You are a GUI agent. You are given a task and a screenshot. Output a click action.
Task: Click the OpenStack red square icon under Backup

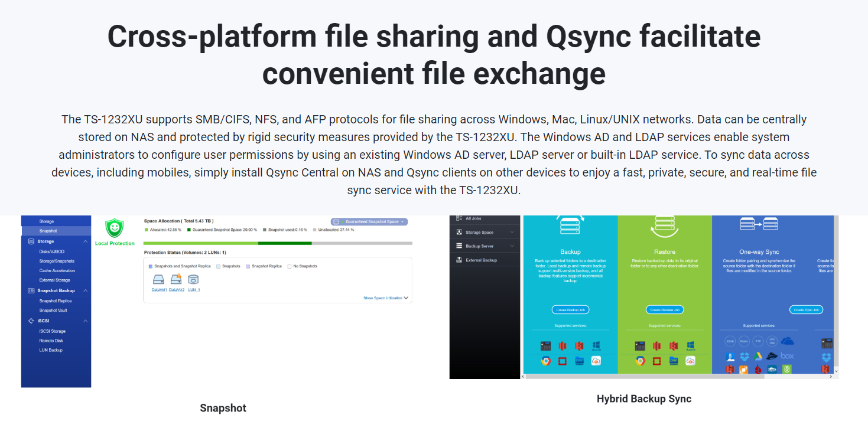tap(562, 361)
